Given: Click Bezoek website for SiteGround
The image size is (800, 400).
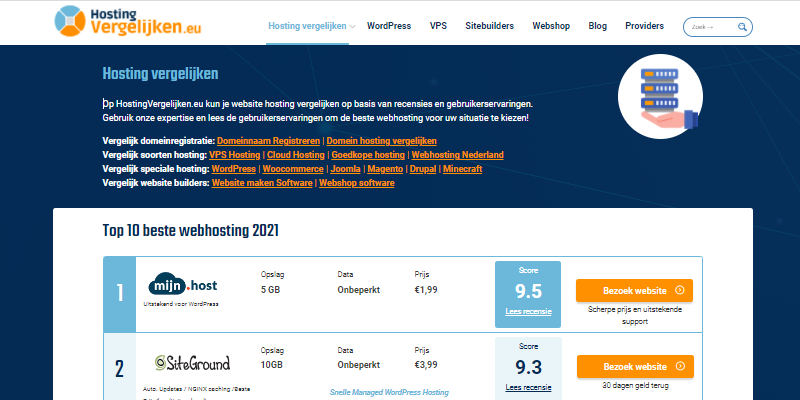Looking at the screenshot, I should 635,367.
